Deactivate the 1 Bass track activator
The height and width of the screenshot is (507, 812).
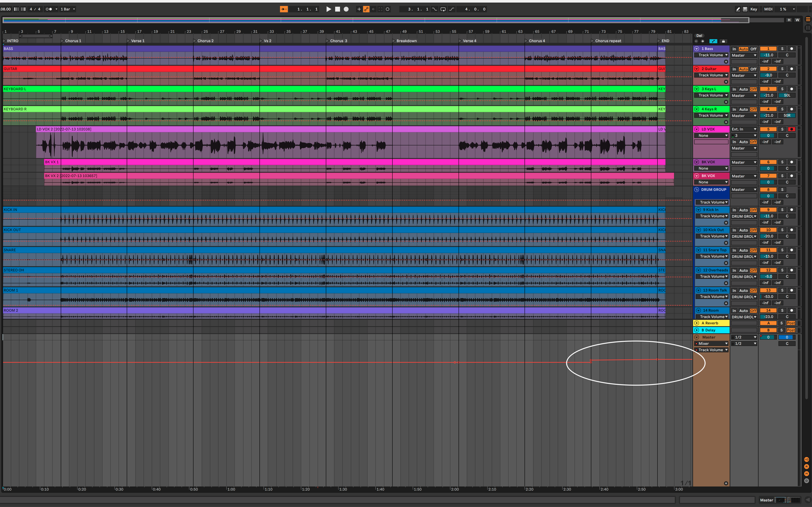(768, 49)
